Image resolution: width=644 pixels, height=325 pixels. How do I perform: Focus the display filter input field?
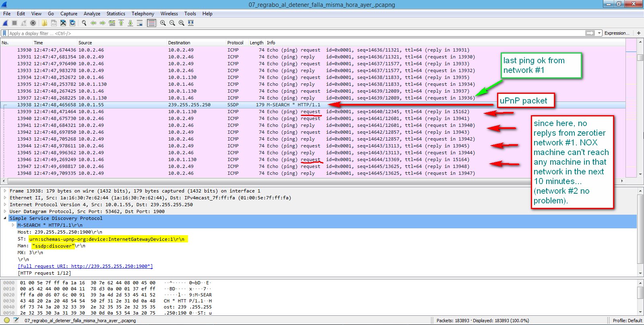coord(296,33)
